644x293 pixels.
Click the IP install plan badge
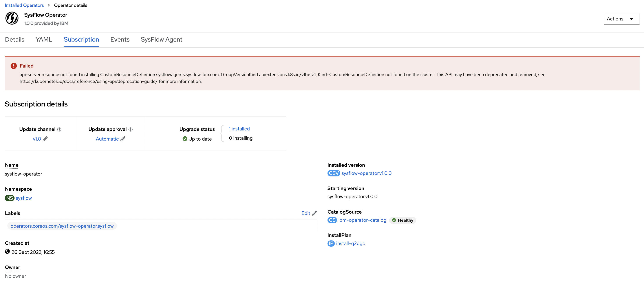click(331, 244)
